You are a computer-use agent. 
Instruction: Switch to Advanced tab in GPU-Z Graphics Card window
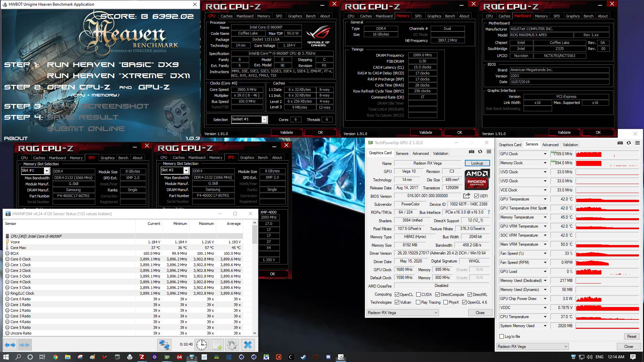coord(421,154)
